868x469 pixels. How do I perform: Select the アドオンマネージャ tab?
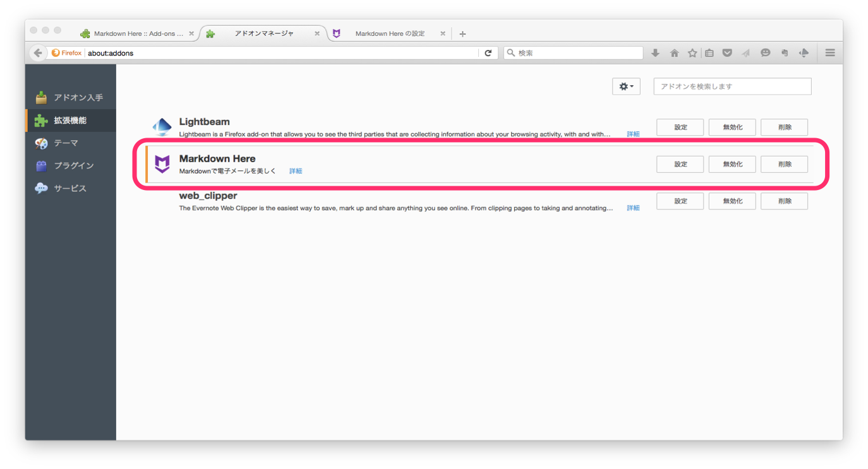tap(263, 33)
